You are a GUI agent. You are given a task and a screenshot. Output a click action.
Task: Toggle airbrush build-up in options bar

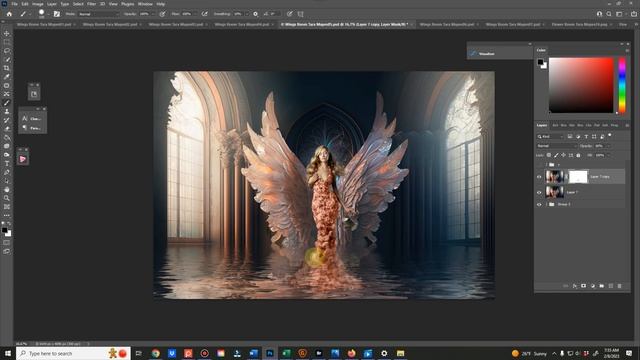[x=204, y=14]
